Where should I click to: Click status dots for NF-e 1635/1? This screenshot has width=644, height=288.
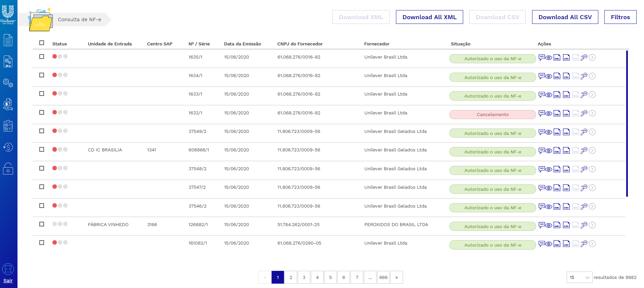pos(60,57)
